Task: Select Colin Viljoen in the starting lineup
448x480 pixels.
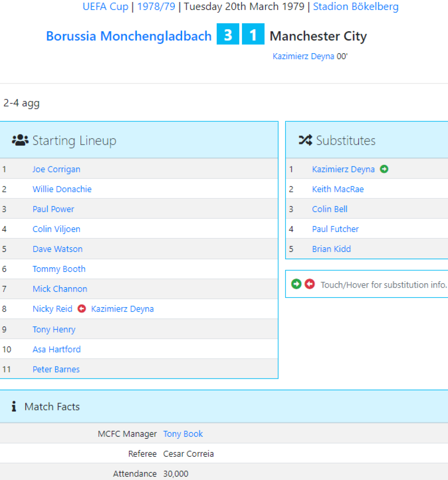Action: coord(56,229)
